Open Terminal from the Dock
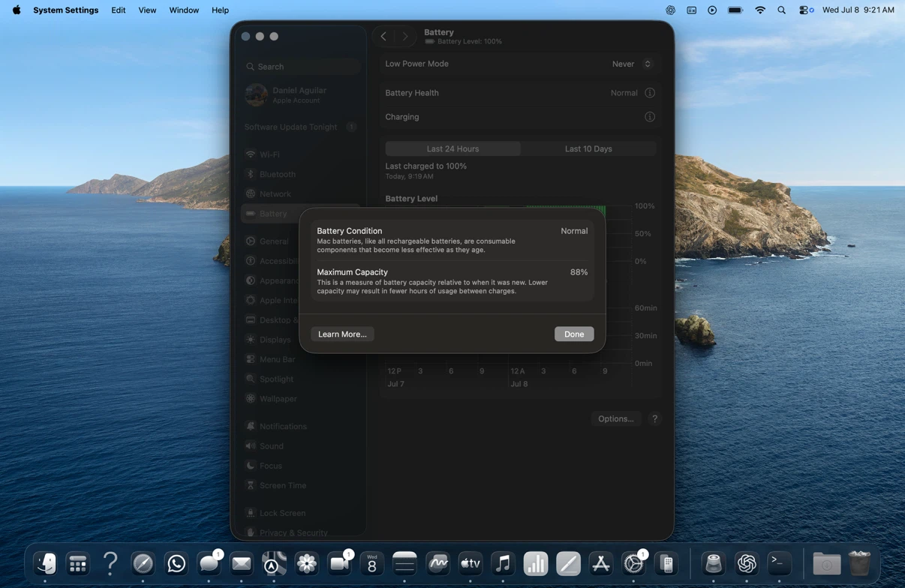Screen dimensions: 905x588 (x=779, y=563)
